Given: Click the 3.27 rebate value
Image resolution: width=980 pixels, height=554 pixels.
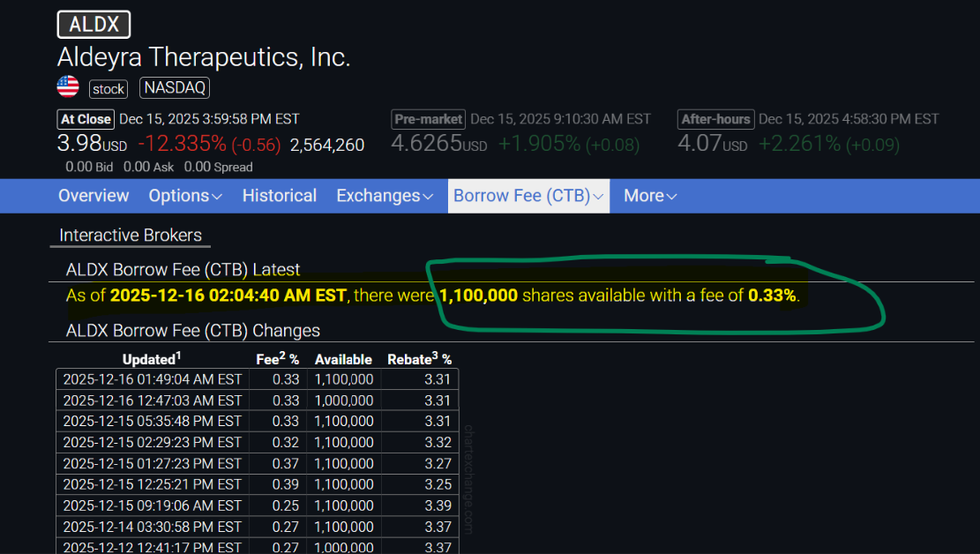Looking at the screenshot, I should tap(438, 464).
